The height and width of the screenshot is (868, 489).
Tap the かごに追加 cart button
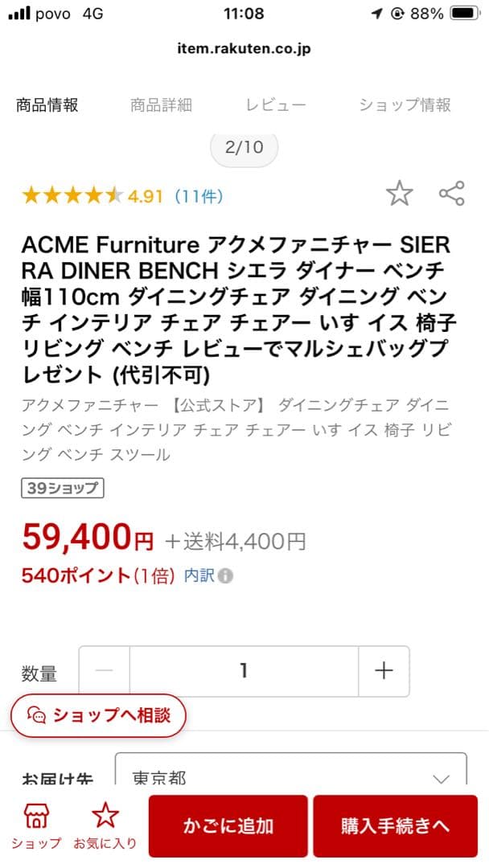tap(228, 826)
